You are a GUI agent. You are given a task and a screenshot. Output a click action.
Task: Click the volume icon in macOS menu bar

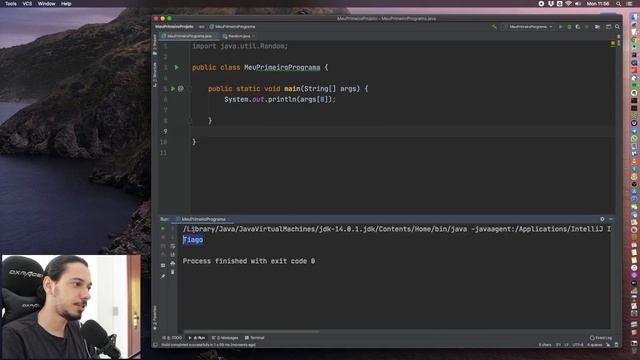pos(578,4)
